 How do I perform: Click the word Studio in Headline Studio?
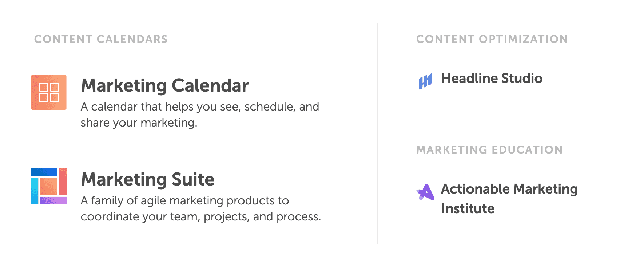click(x=523, y=79)
